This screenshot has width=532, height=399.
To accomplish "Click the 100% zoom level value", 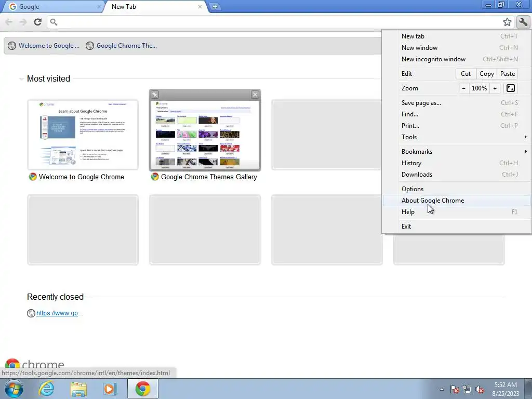I will [x=479, y=88].
